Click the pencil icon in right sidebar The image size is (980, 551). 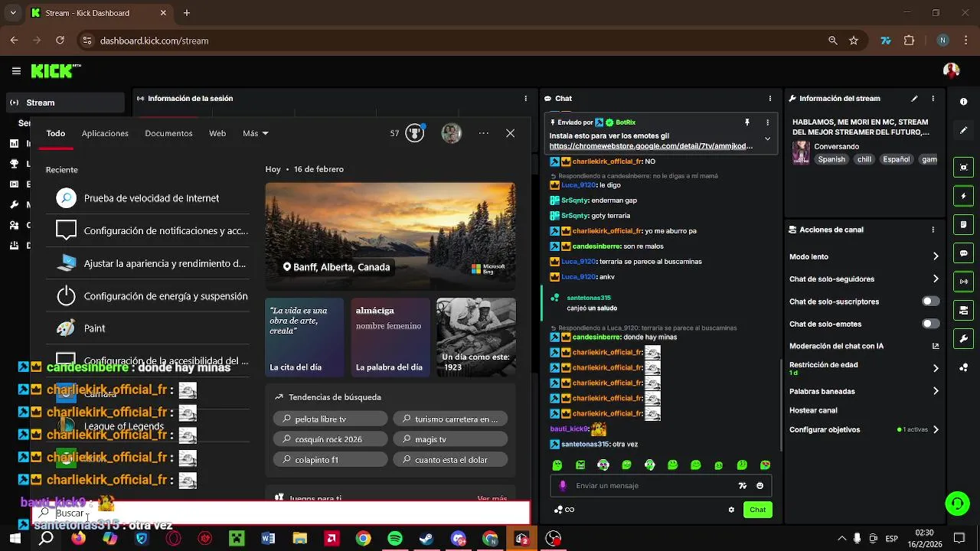point(963,131)
